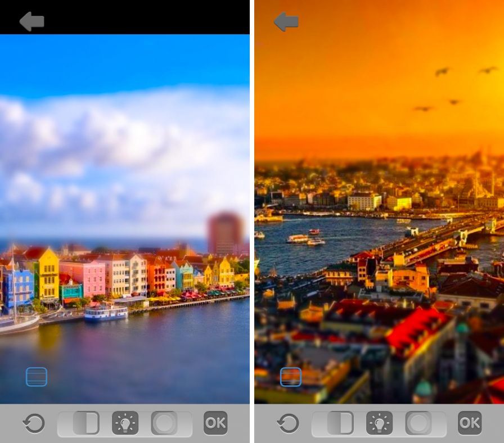The width and height of the screenshot is (504, 443).
Task: Toggle the lightbulb brightness icon on right toolbar
Action: [x=379, y=423]
